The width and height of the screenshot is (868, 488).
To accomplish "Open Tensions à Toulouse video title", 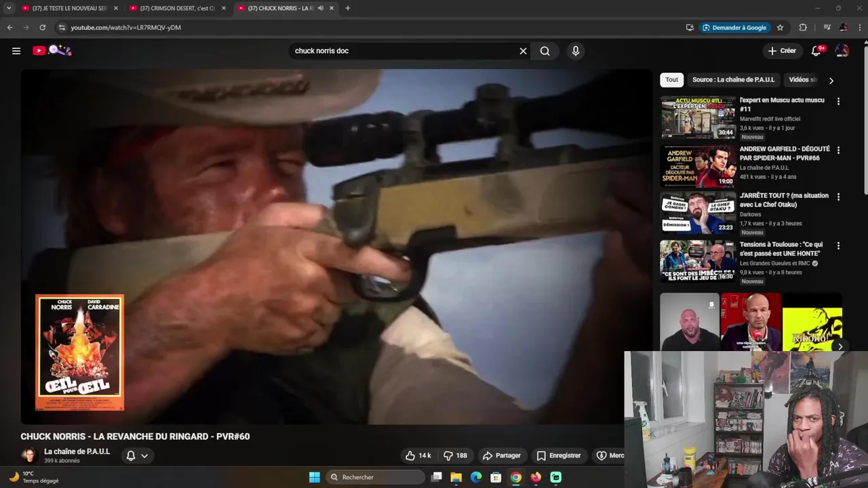I will coord(781,249).
